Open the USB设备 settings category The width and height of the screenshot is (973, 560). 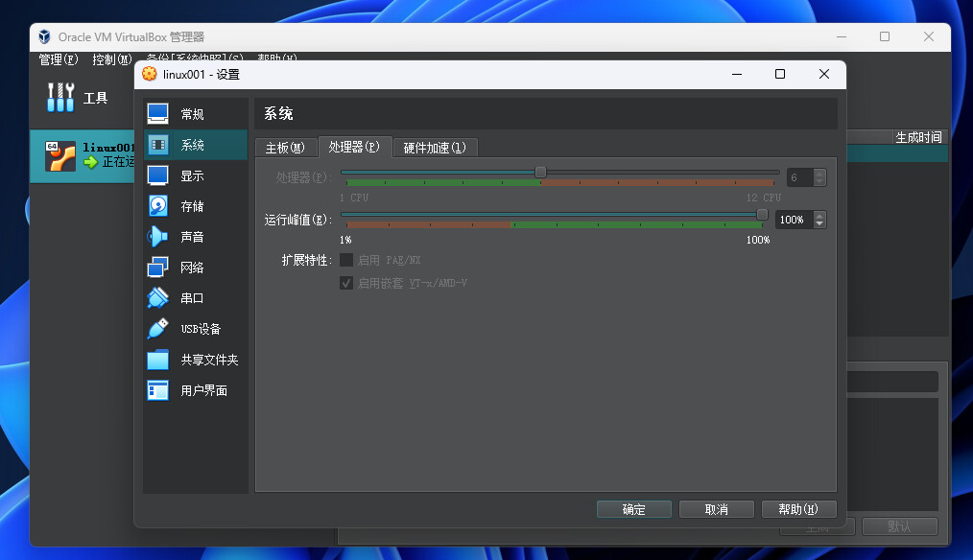coord(201,329)
